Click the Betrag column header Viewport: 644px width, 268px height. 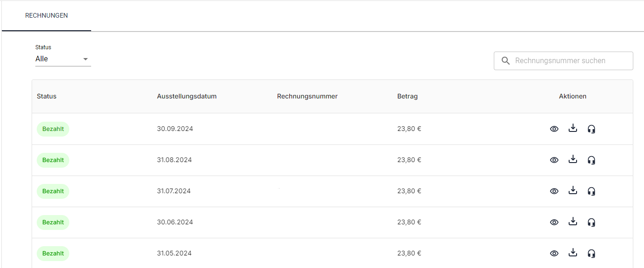click(x=407, y=97)
